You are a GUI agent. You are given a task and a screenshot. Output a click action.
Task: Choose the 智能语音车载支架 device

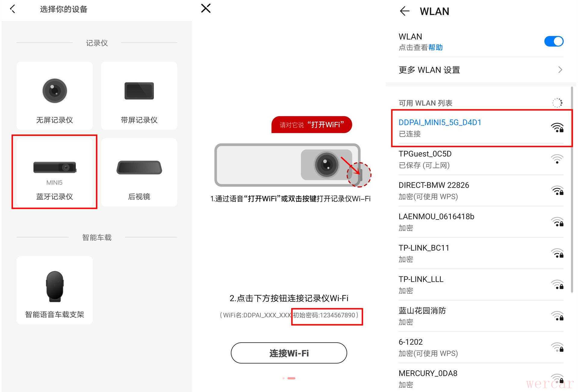pyautogui.click(x=54, y=290)
